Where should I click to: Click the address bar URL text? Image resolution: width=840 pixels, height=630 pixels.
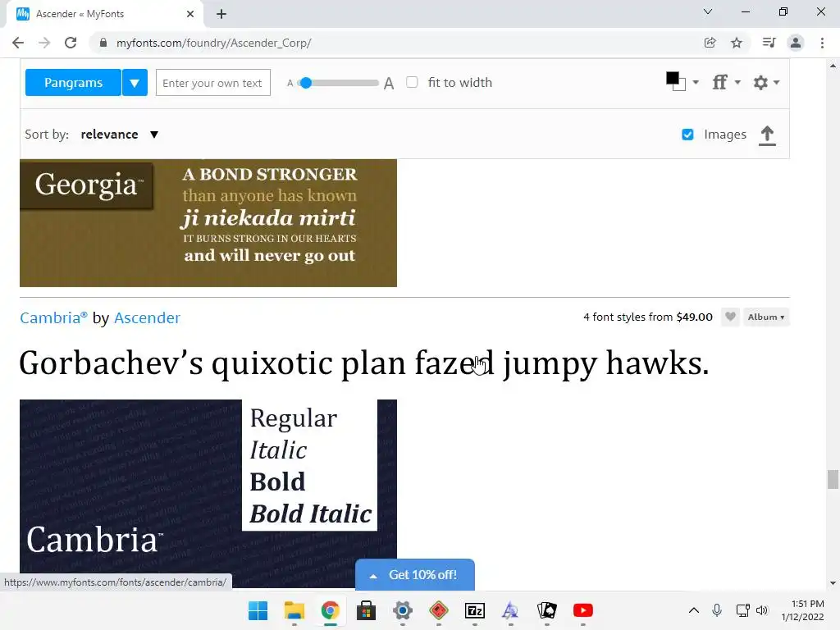click(x=214, y=43)
